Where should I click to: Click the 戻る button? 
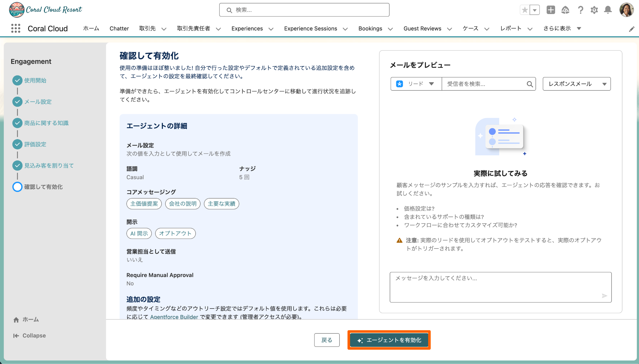tap(327, 340)
